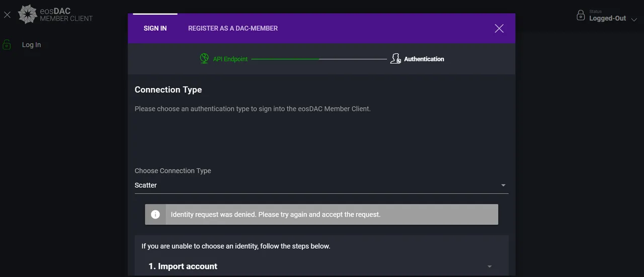Close the sign-in dialog with the X button

[499, 28]
